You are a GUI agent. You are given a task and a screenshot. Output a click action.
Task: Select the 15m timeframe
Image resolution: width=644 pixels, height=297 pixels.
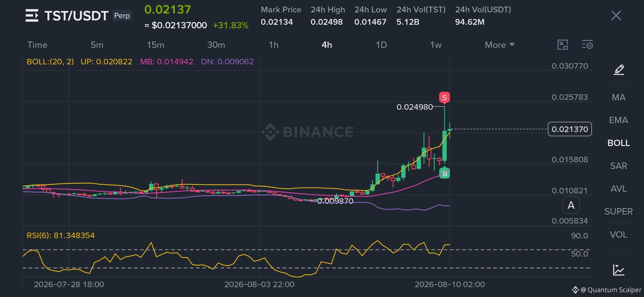pyautogui.click(x=155, y=45)
